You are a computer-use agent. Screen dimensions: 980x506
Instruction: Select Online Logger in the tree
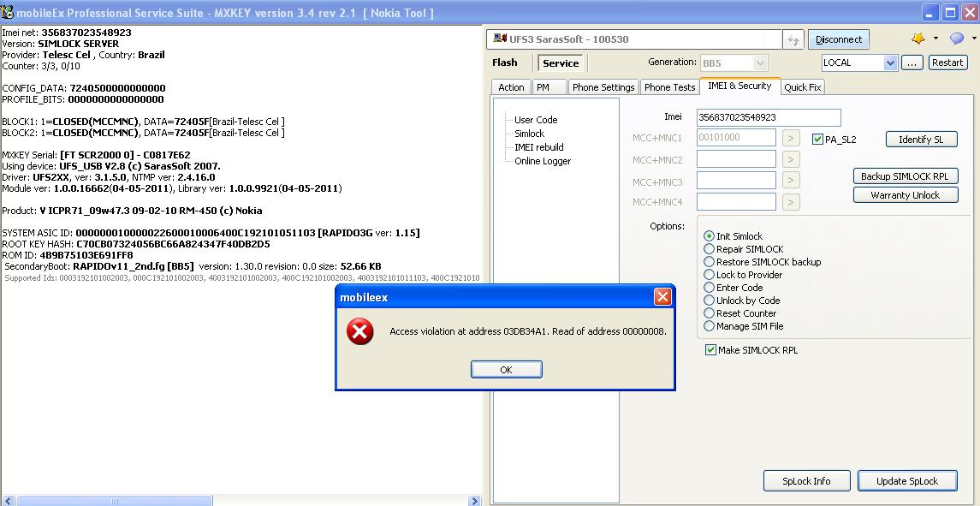pos(543,161)
